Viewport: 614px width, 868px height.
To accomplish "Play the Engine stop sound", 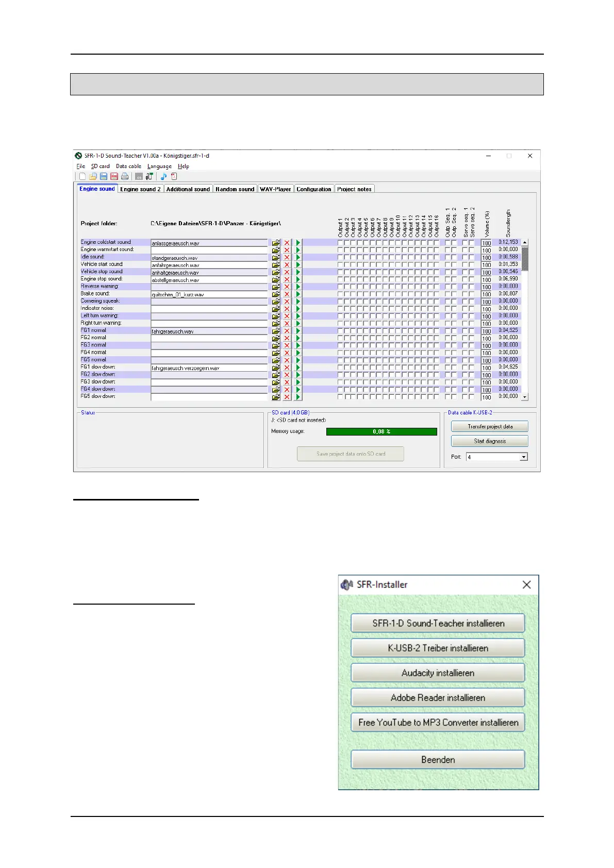I will point(298,279).
